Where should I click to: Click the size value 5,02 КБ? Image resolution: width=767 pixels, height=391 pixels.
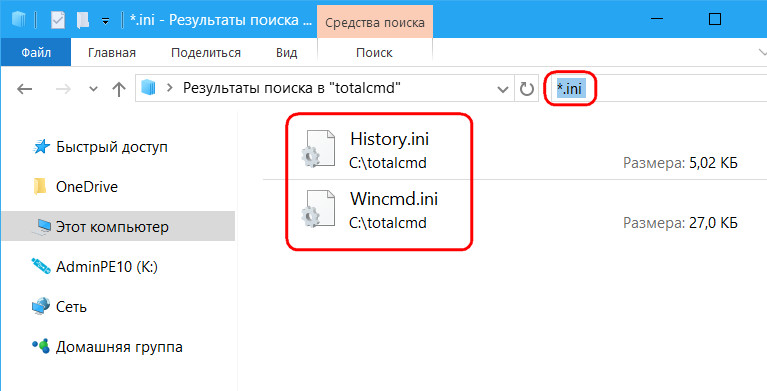[x=713, y=162]
